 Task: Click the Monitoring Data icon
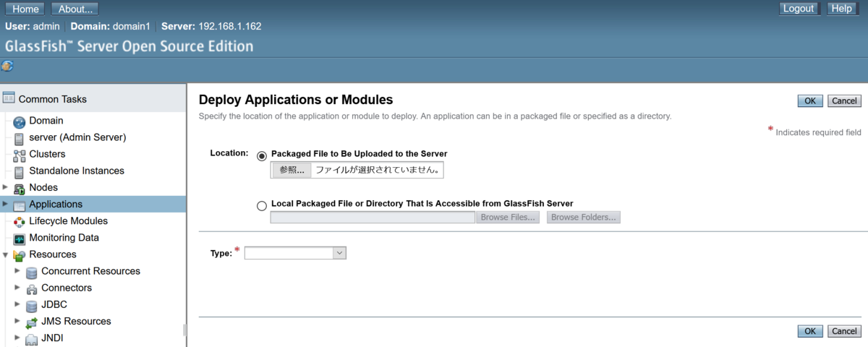point(20,238)
